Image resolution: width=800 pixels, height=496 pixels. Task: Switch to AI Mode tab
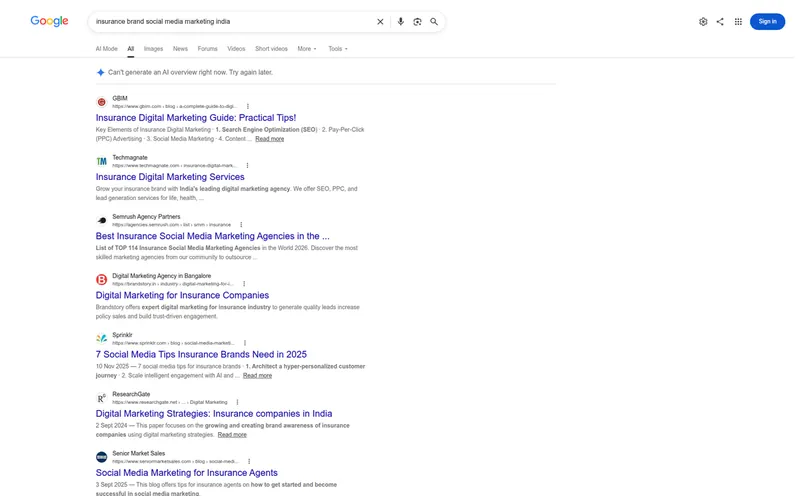point(106,49)
